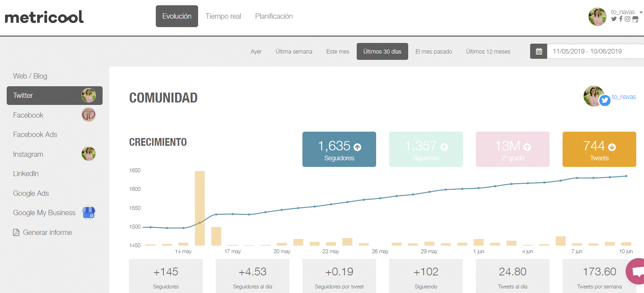Image resolution: width=644 pixels, height=293 pixels.
Task: Switch to the Evolución tab
Action: (x=177, y=16)
